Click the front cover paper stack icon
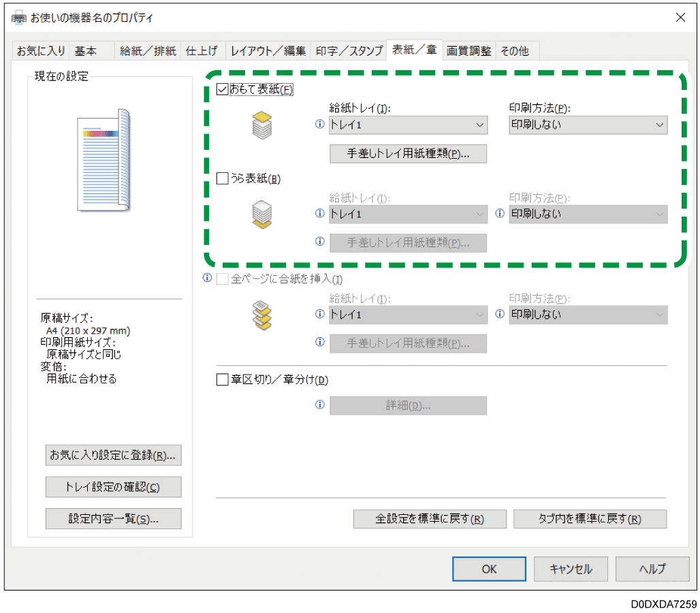700x613 pixels. point(262,127)
